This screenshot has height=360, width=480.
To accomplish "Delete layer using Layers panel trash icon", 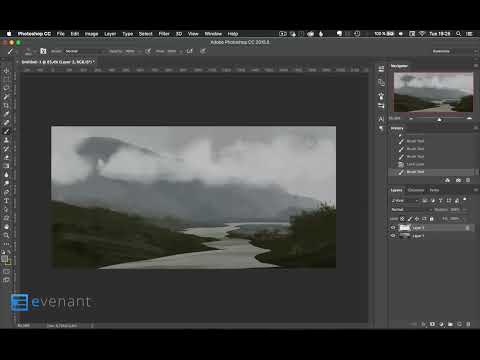I will [468, 324].
